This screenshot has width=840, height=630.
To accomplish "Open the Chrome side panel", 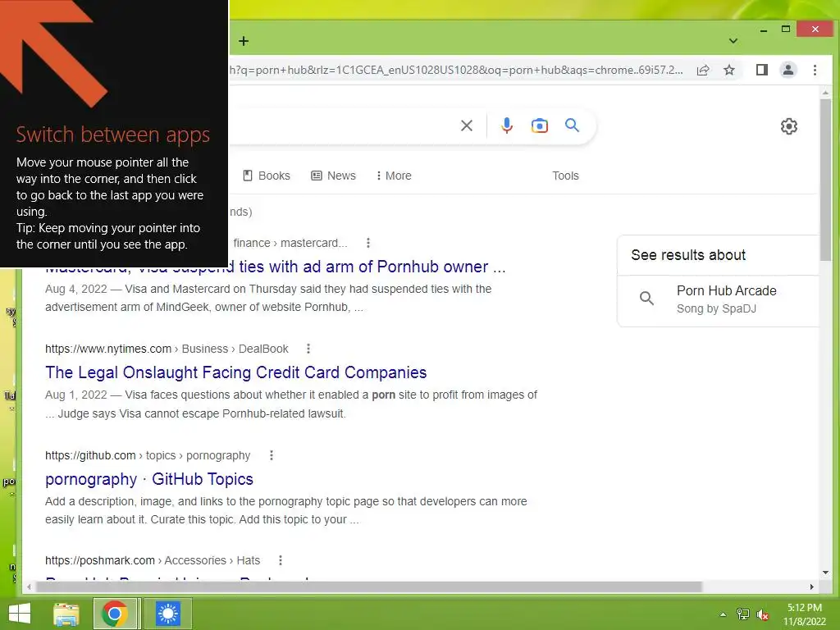I will (761, 71).
